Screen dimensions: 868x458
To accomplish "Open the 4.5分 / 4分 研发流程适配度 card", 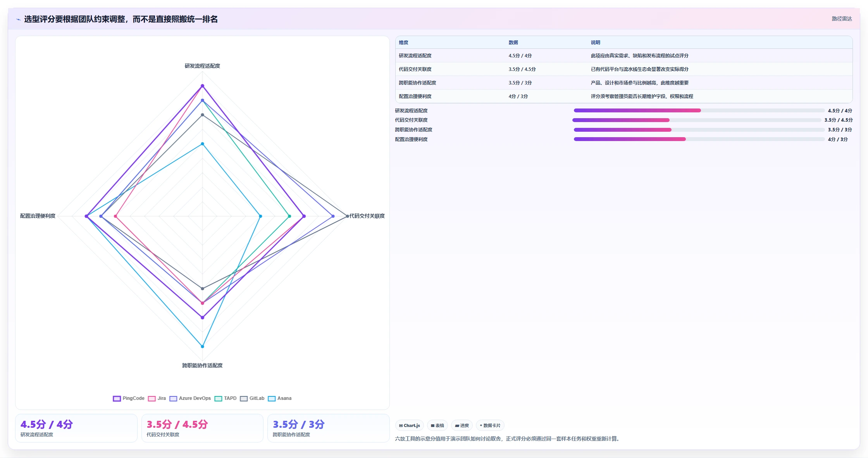I will point(76,428).
